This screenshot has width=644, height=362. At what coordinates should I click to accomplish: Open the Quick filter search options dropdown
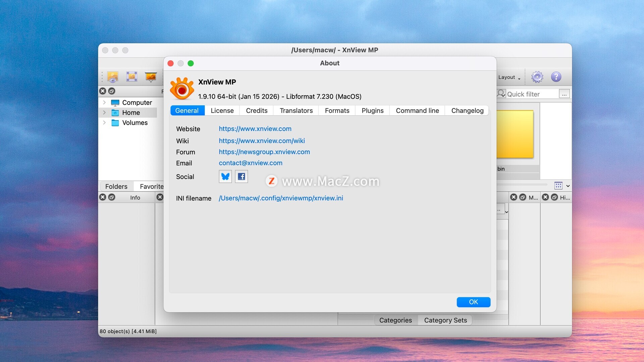(x=501, y=94)
